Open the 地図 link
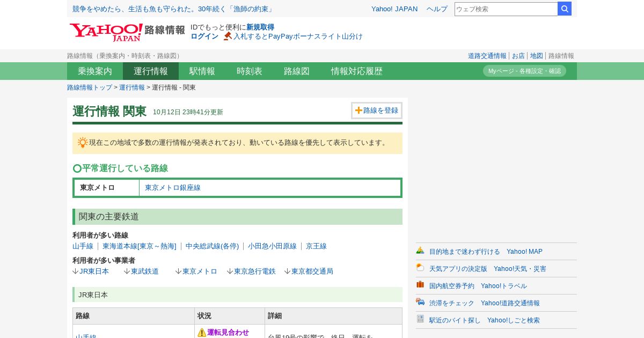This screenshot has width=644, height=338. (537, 56)
